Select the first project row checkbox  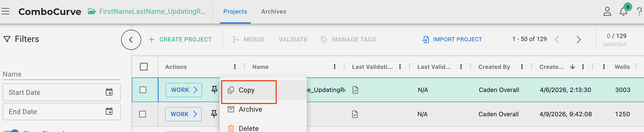pos(143,90)
